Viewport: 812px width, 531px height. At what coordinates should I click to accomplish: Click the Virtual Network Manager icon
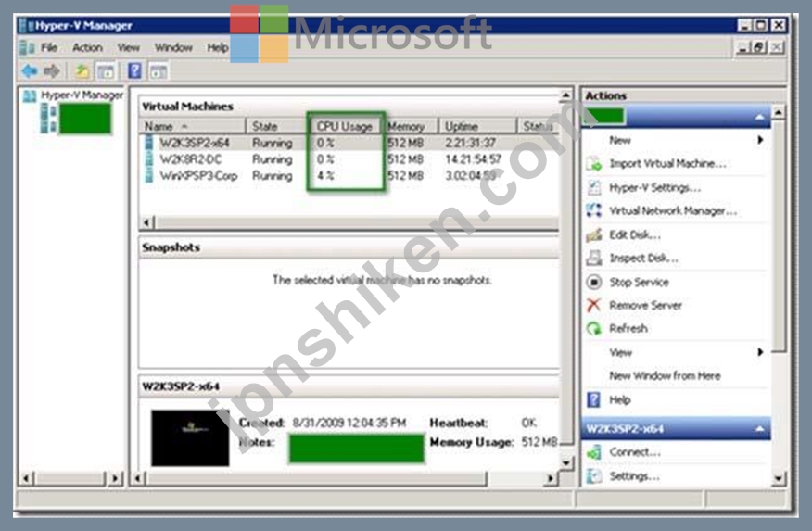coord(594,210)
